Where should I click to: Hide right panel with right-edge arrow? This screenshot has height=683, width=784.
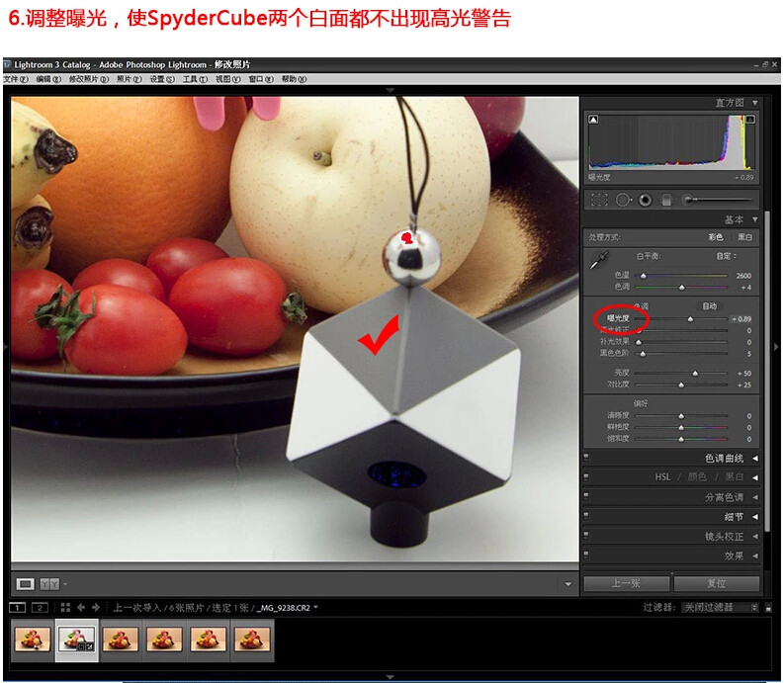[x=776, y=347]
